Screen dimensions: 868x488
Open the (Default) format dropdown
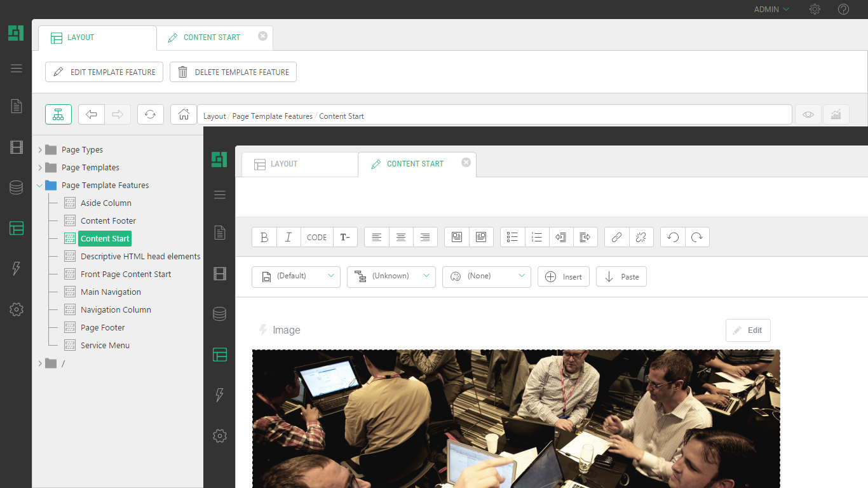click(x=296, y=276)
